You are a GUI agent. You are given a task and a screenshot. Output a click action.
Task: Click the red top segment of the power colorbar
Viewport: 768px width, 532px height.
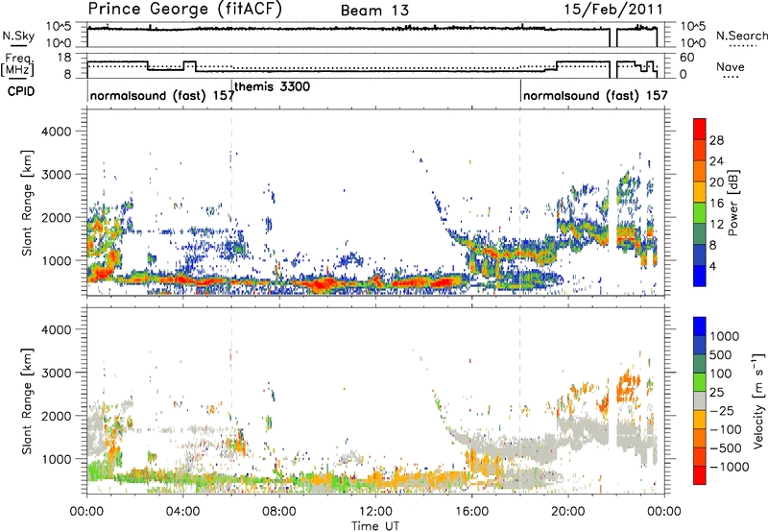[x=700, y=129]
